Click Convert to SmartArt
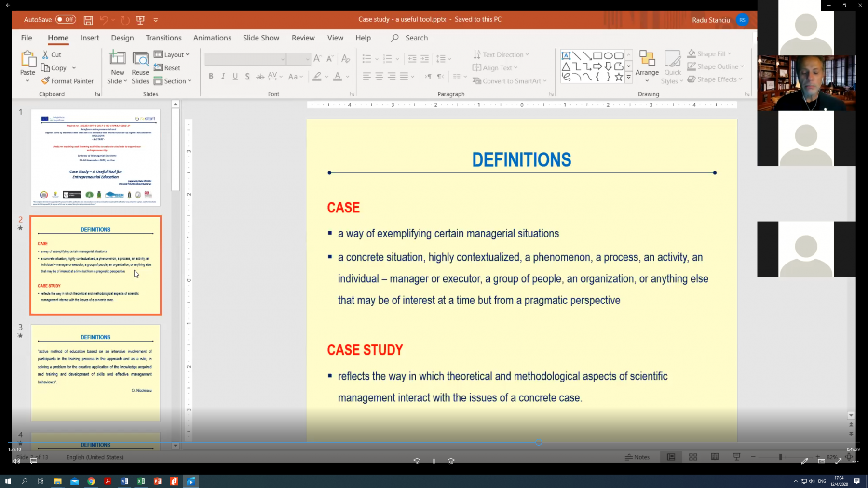The height and width of the screenshot is (488, 868). click(510, 81)
